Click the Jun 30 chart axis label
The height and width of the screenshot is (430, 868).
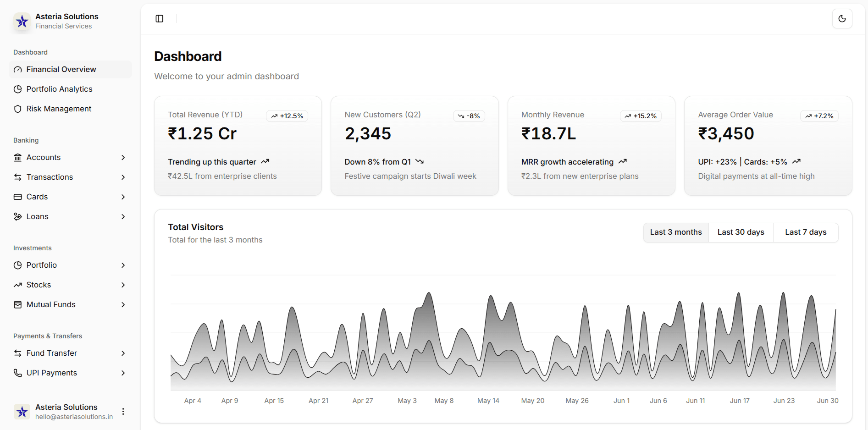[828, 401]
